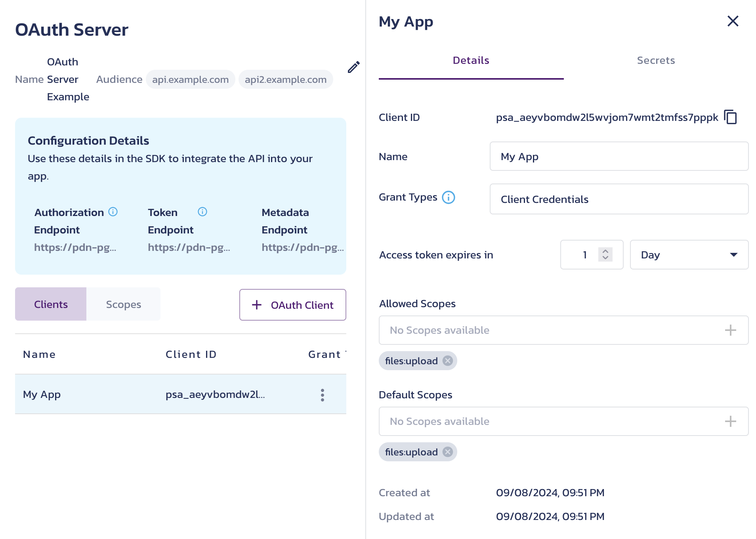Click the access token expiry number field
This screenshot has height=539, width=756.
pyautogui.click(x=592, y=255)
